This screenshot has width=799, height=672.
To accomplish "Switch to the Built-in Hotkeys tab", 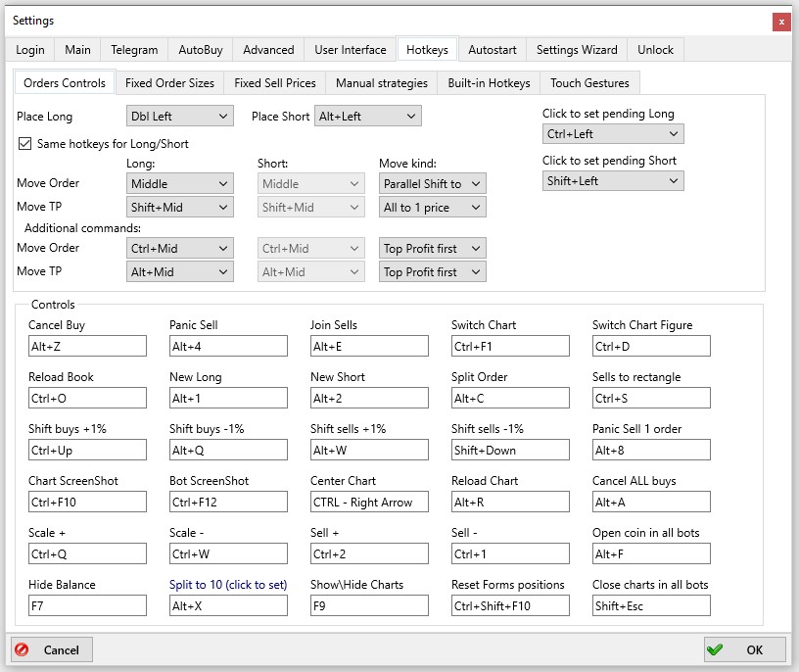I will tap(490, 82).
